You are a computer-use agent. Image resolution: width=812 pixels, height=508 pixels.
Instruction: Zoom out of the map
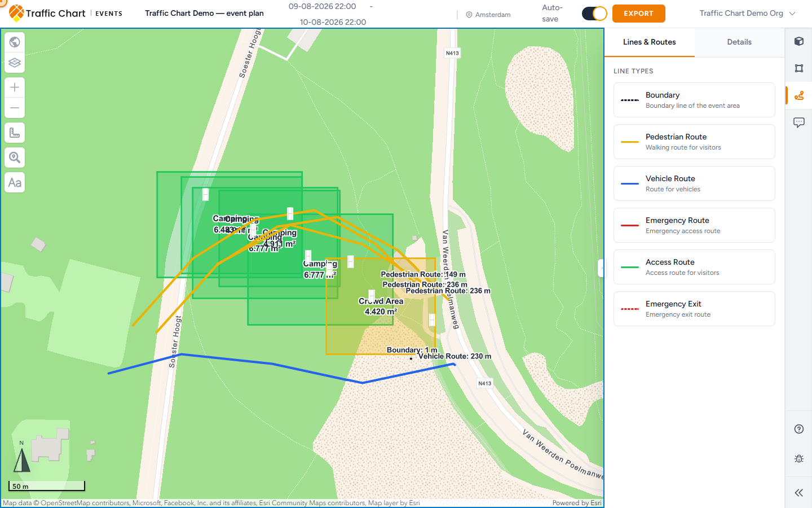[15, 108]
